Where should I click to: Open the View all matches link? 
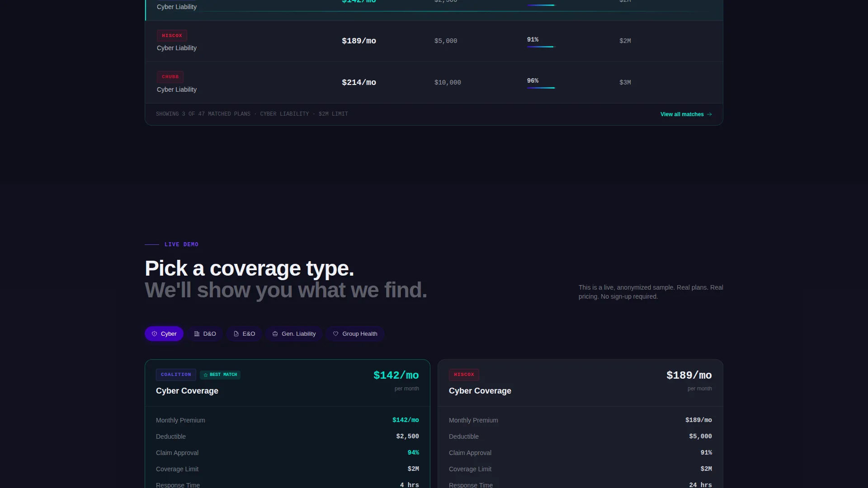coord(686,114)
